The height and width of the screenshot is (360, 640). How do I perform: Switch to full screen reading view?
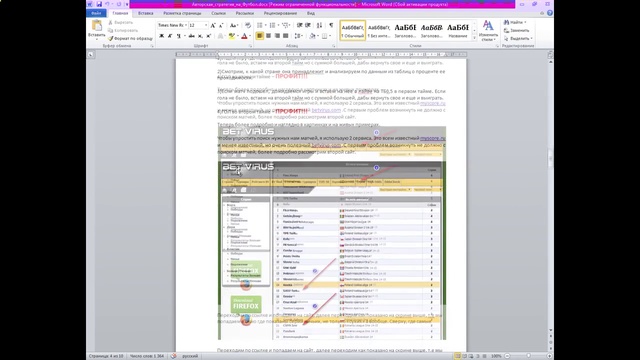click(464, 356)
